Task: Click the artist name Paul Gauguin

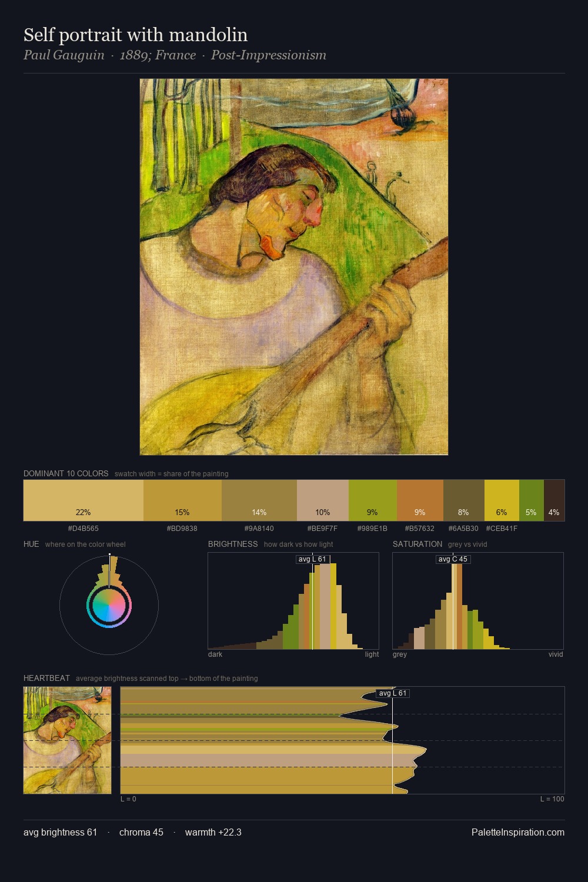Action: pos(64,55)
